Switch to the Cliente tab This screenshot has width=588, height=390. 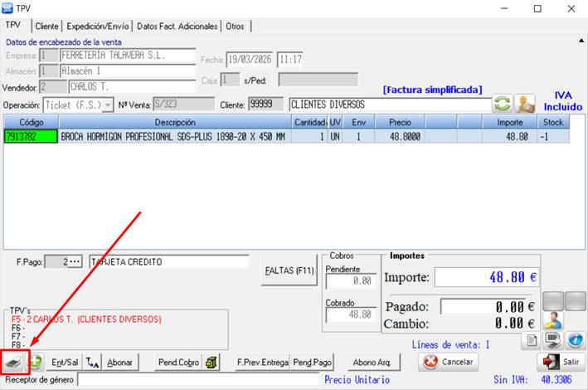coord(46,27)
